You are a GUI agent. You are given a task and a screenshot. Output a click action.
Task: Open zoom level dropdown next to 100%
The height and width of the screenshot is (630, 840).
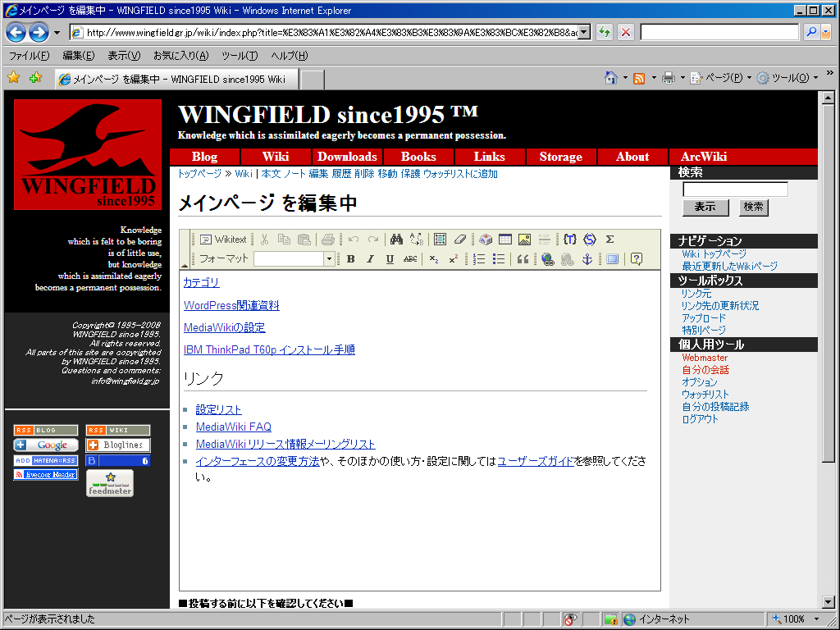pos(816,619)
